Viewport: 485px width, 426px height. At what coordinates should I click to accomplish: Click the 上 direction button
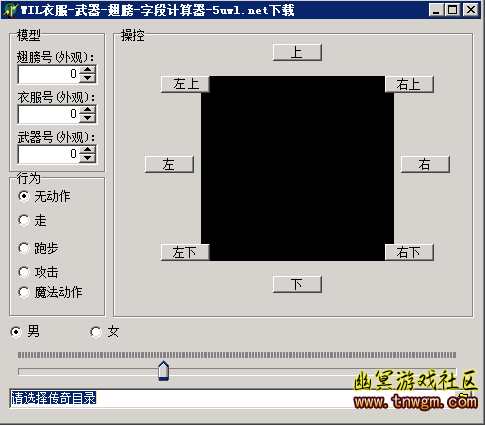(x=297, y=52)
